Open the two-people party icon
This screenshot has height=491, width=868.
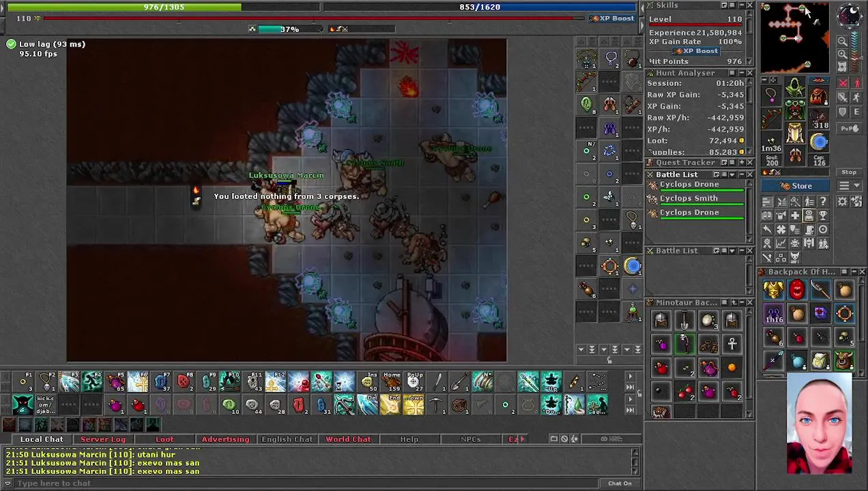(823, 243)
